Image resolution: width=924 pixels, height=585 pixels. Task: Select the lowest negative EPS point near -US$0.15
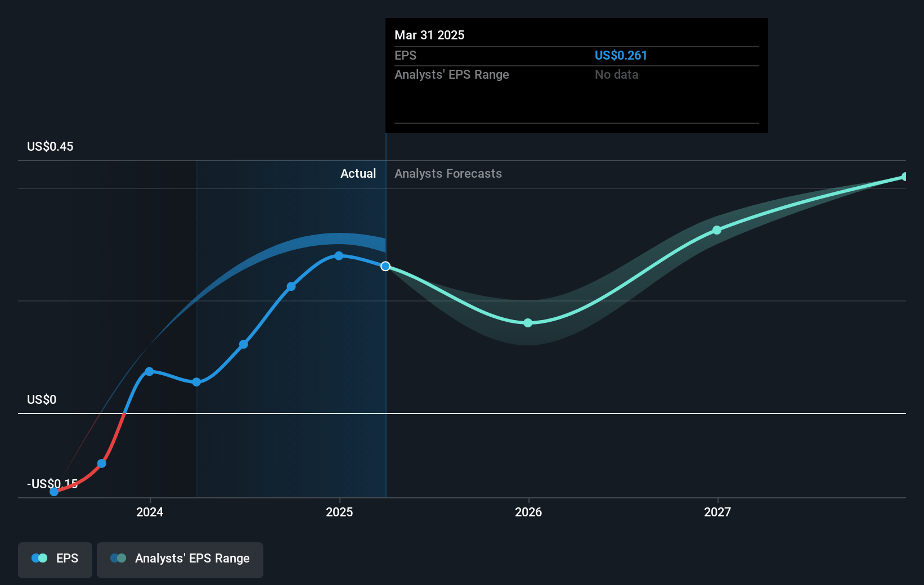tap(54, 492)
